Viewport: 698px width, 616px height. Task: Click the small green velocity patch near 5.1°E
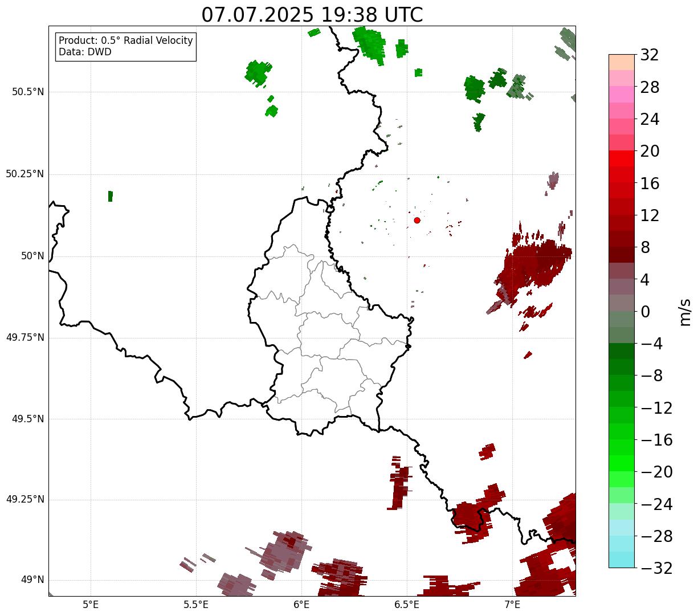[x=110, y=196]
